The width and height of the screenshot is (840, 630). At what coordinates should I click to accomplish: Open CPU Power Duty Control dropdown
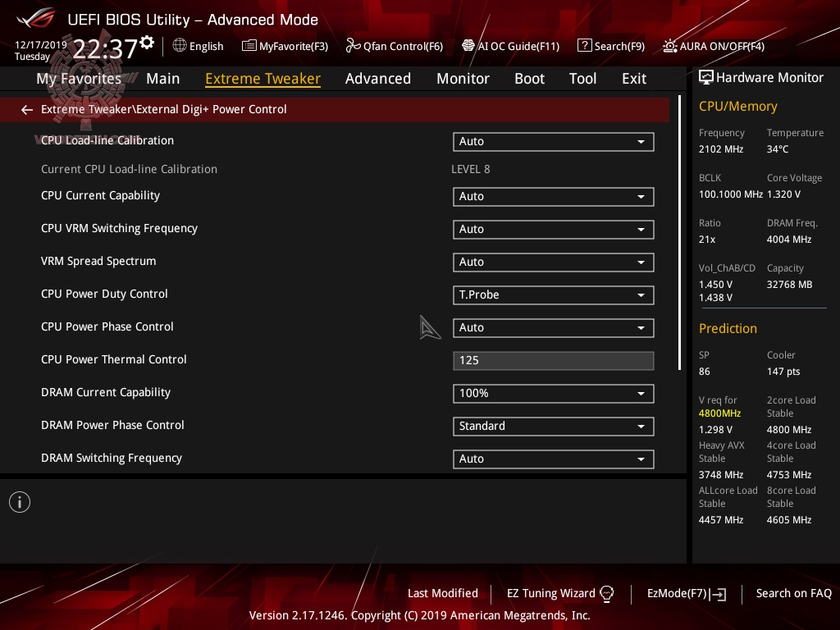pos(554,294)
